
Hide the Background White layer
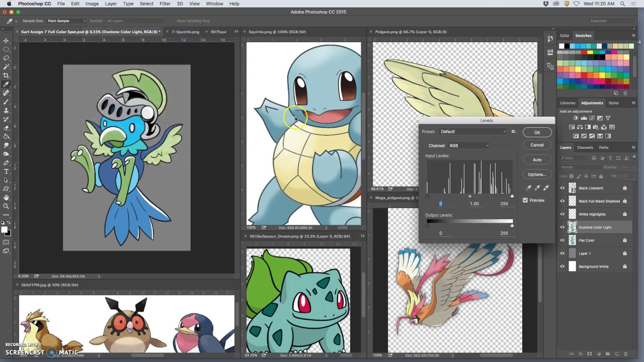(x=562, y=266)
